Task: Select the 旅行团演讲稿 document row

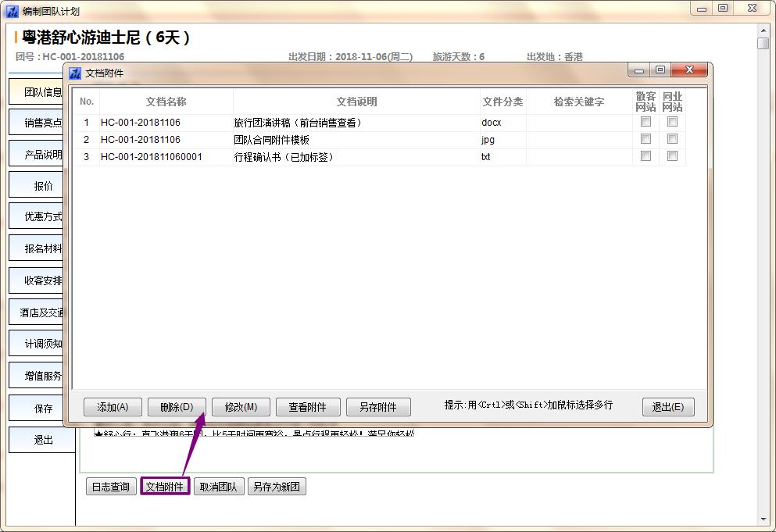Action: (297, 123)
